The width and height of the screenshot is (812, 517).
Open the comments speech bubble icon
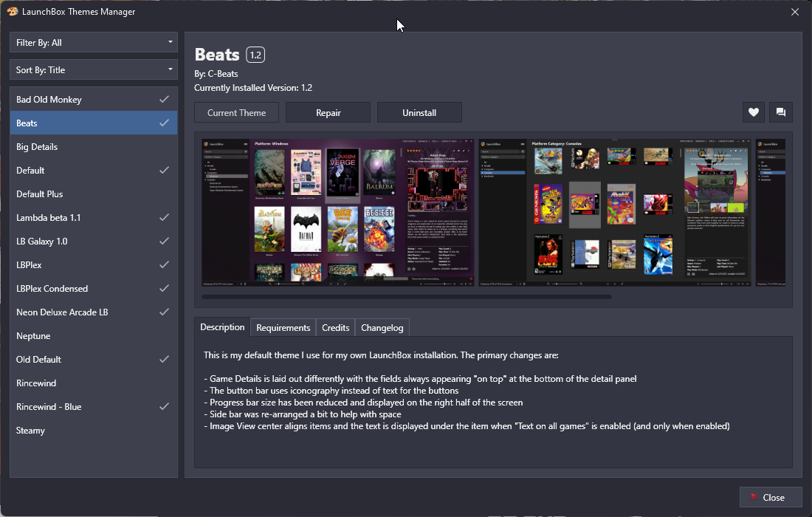(x=781, y=112)
